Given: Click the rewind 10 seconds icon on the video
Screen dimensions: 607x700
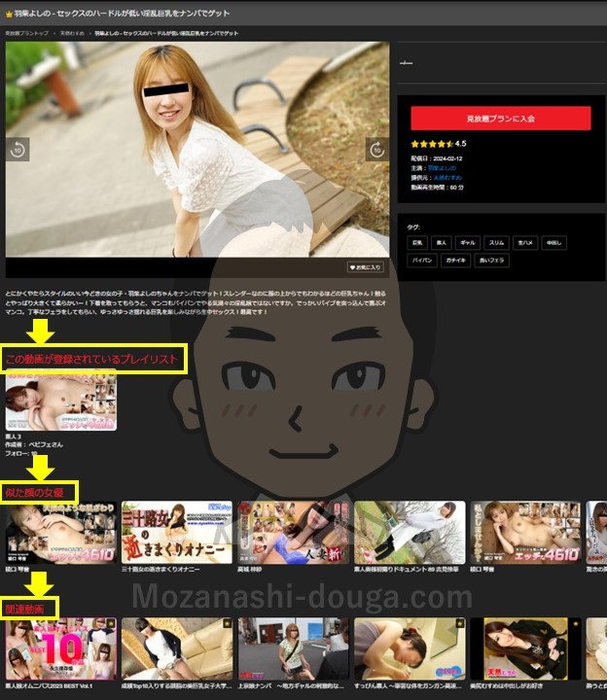Looking at the screenshot, I should point(18,149).
